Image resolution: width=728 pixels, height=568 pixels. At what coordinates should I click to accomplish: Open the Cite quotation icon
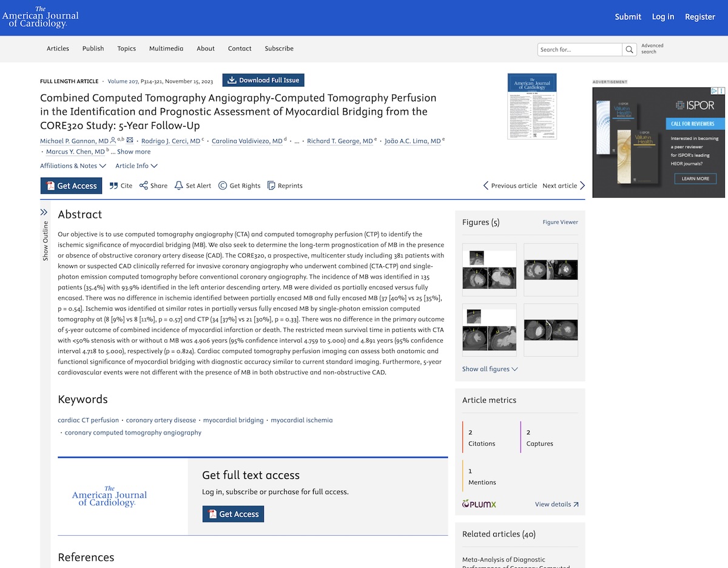(x=114, y=186)
